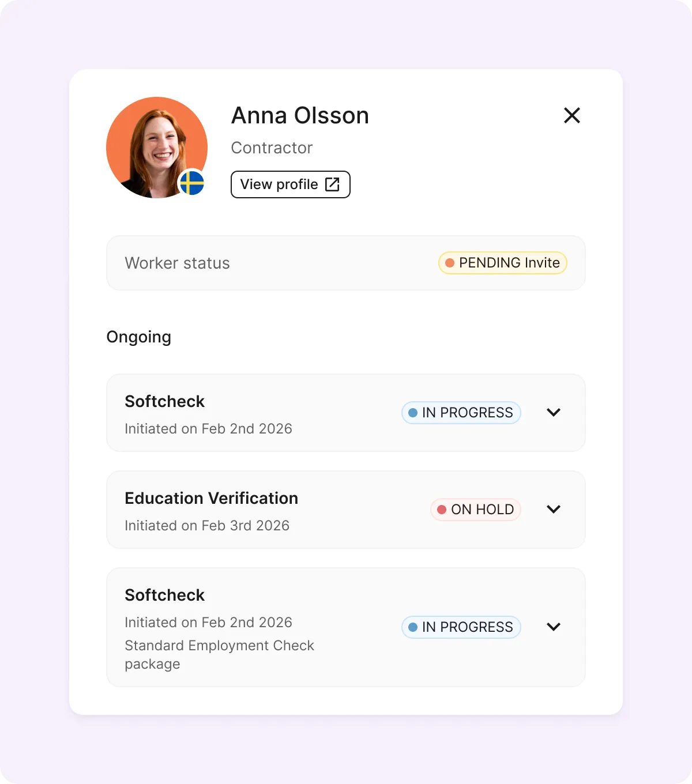The image size is (692, 784).
Task: Click the external link icon in View profile
Action: 332,184
